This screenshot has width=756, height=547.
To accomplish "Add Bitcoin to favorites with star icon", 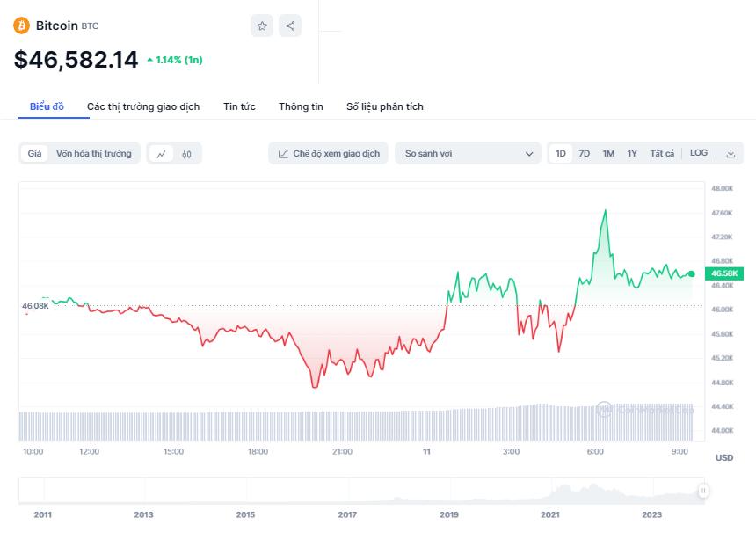I will click(x=261, y=26).
